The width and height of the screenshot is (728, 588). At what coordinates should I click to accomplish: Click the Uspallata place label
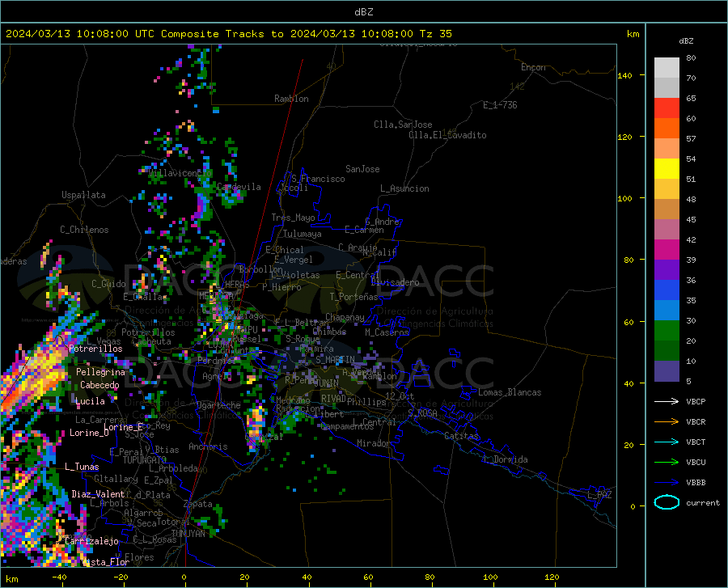point(83,195)
